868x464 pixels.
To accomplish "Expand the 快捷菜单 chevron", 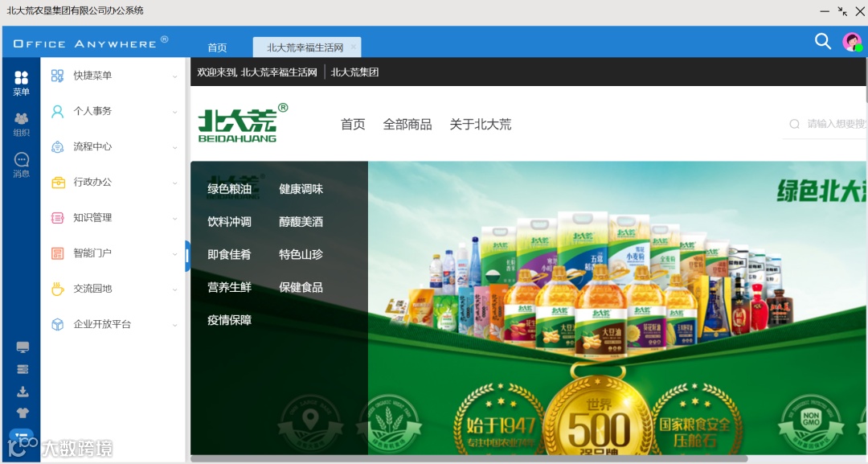I will point(175,76).
